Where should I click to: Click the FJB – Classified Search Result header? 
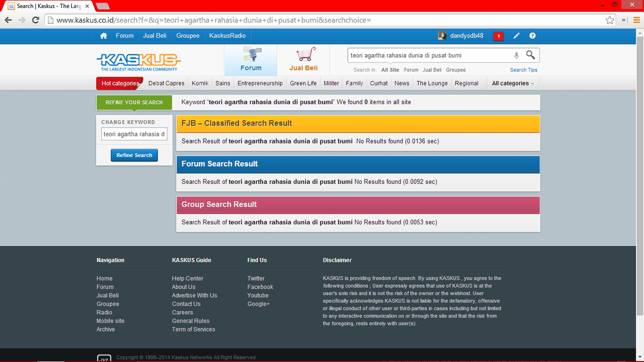click(358, 123)
